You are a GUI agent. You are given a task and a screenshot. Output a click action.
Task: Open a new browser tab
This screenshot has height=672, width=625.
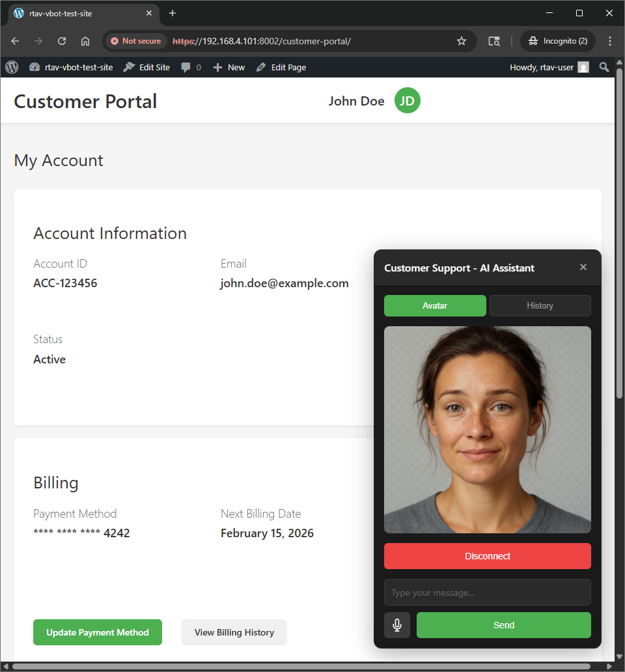(173, 13)
